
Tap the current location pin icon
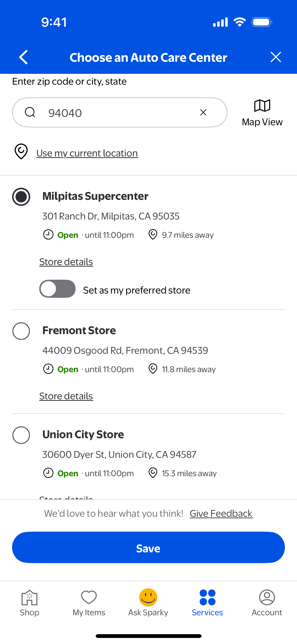tap(21, 151)
